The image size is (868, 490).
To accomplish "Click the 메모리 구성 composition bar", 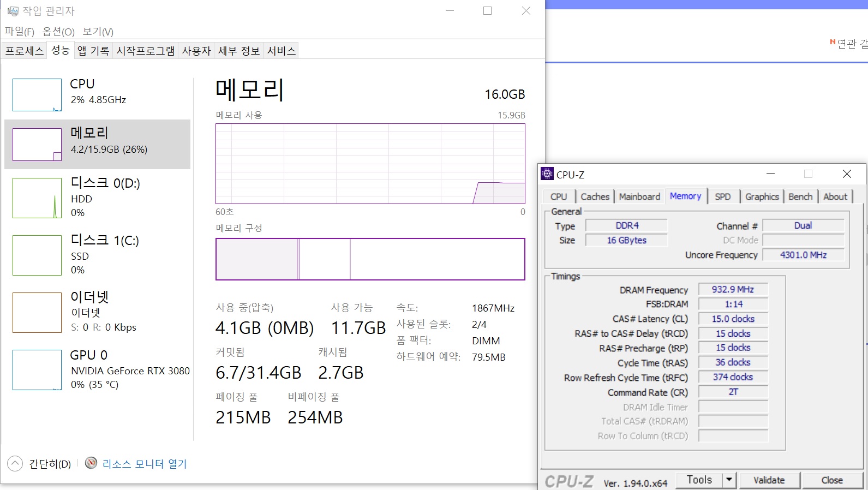I will [370, 259].
